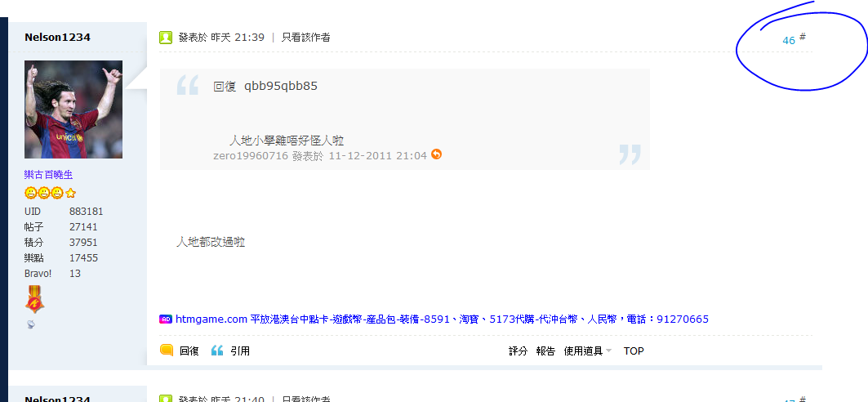The width and height of the screenshot is (868, 402).
Task: Open post number 46 permalink
Action: [789, 40]
